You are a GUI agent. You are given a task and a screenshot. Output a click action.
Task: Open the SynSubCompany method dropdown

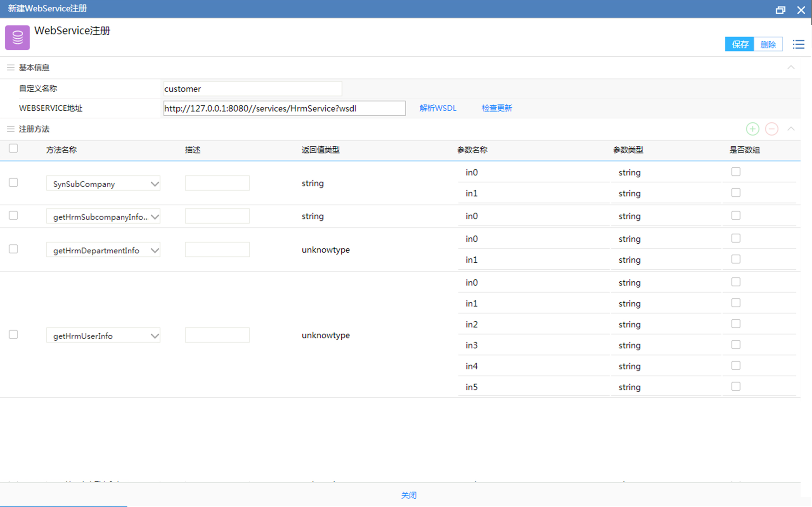(154, 184)
